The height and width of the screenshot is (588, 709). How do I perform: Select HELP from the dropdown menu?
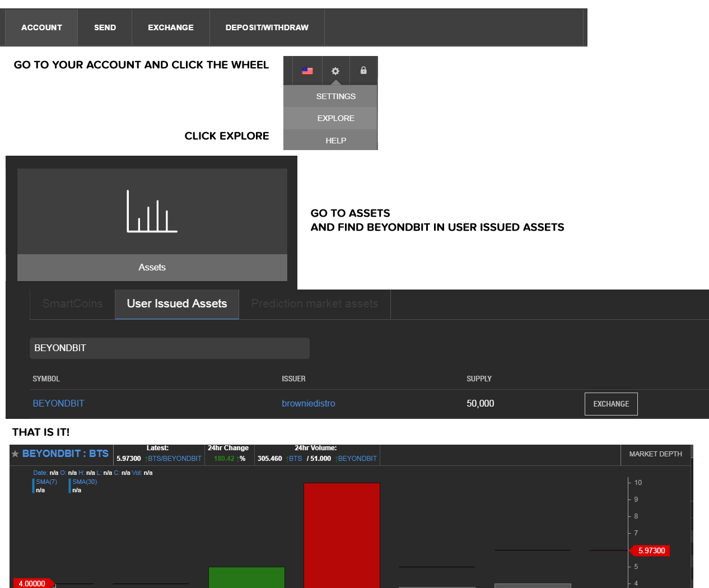click(x=335, y=140)
